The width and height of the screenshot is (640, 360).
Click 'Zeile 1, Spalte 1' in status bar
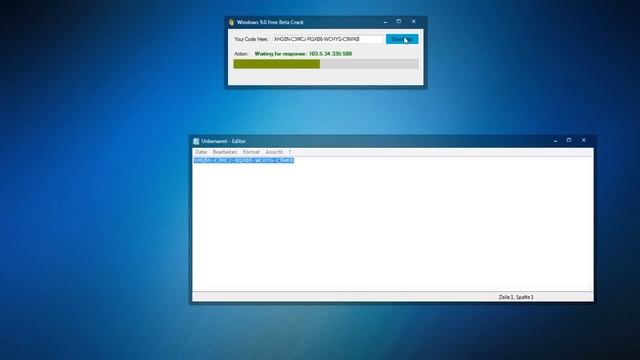pos(516,297)
